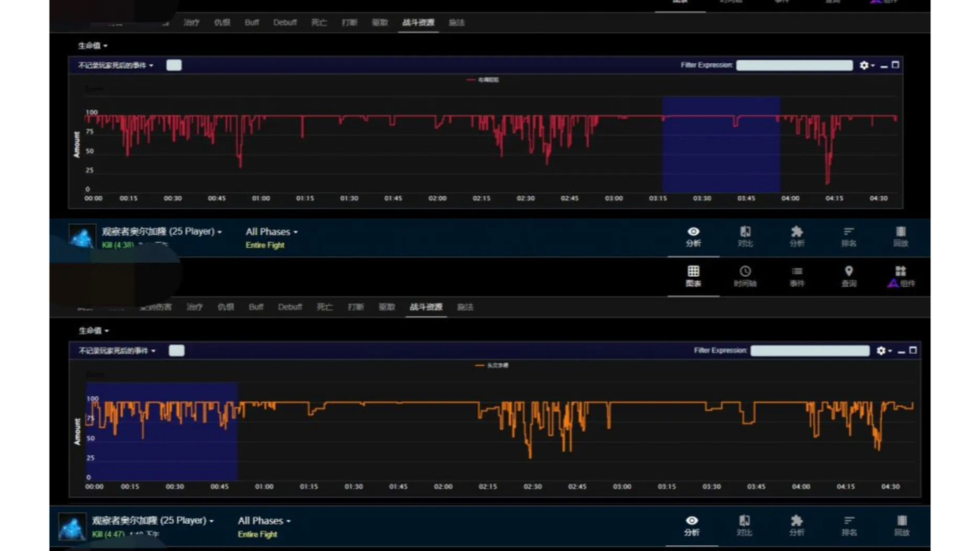This screenshot has width=980, height=551.
Task: Switch to the 驱散 tab in the upper row
Action: coord(380,23)
